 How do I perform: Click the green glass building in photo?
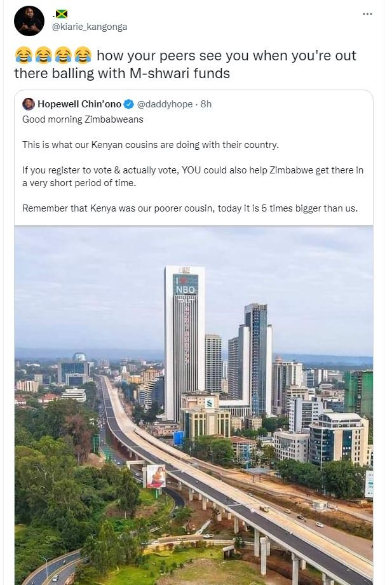pyautogui.click(x=360, y=393)
